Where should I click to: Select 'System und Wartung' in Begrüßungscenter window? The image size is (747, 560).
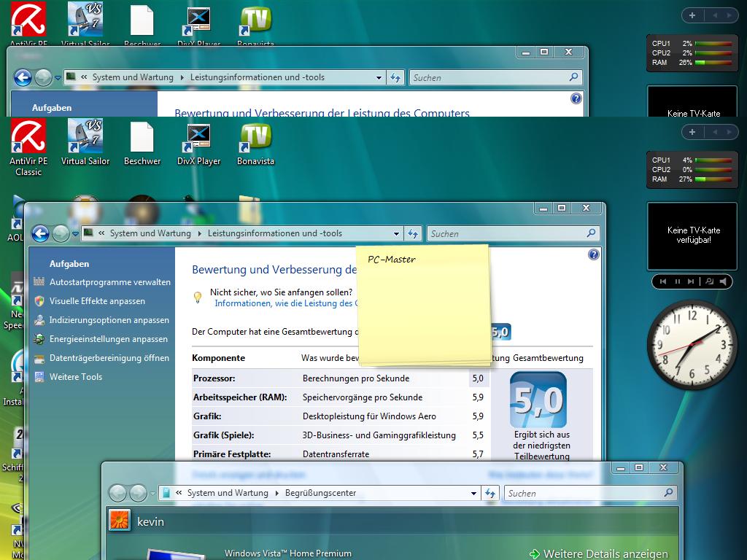[x=228, y=493]
